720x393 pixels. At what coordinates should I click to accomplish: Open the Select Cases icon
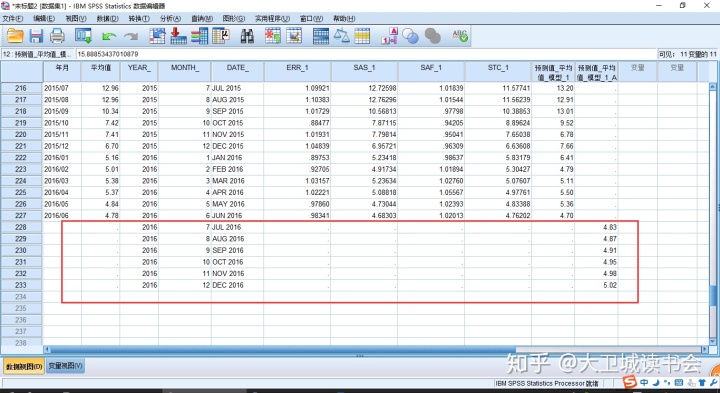362,36
